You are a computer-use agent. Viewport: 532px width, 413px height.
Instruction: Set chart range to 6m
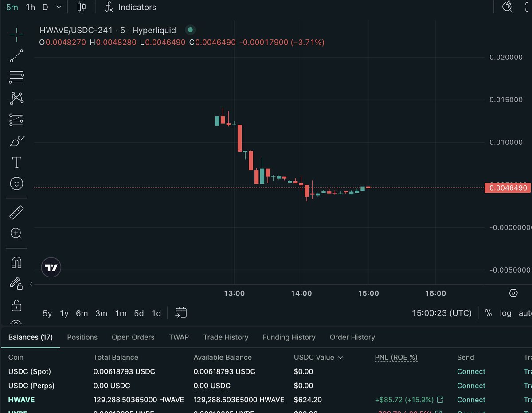point(82,313)
